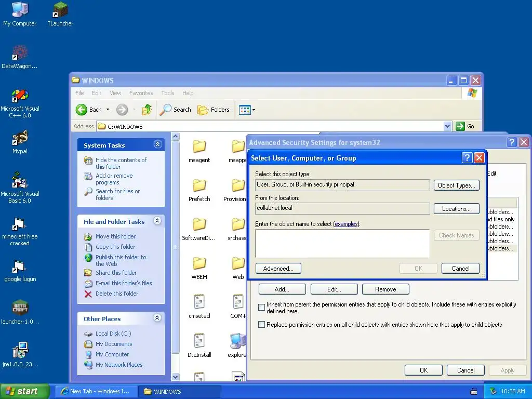Click the Up folder toolbar icon
This screenshot has height=399, width=532.
(x=147, y=110)
